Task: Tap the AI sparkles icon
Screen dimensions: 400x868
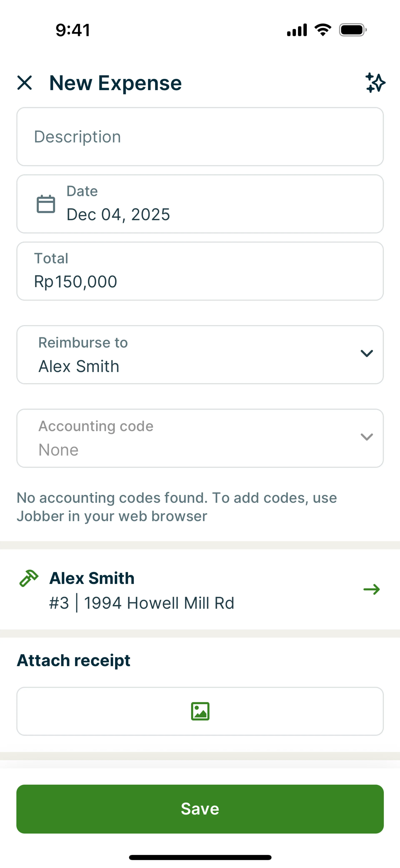Action: tap(375, 83)
